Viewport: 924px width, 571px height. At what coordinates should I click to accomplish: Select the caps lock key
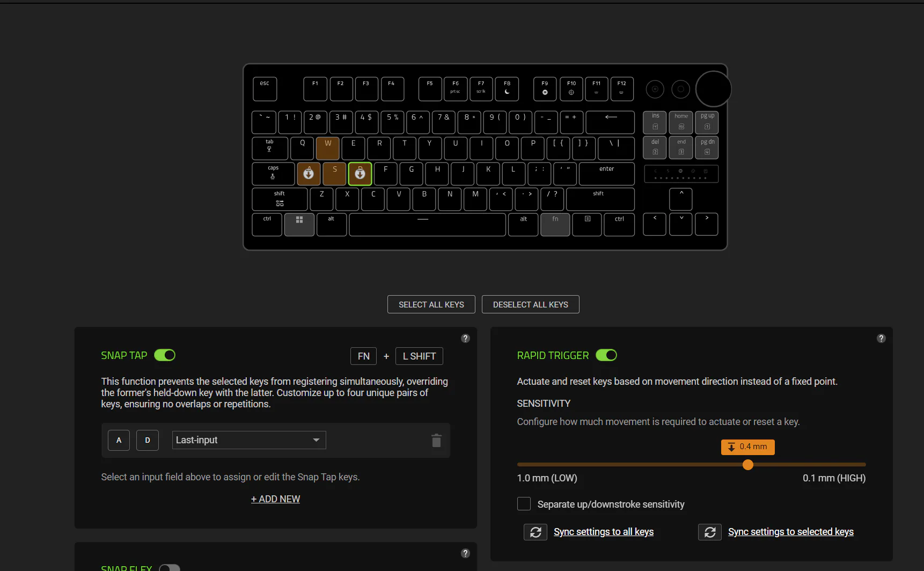tap(273, 174)
